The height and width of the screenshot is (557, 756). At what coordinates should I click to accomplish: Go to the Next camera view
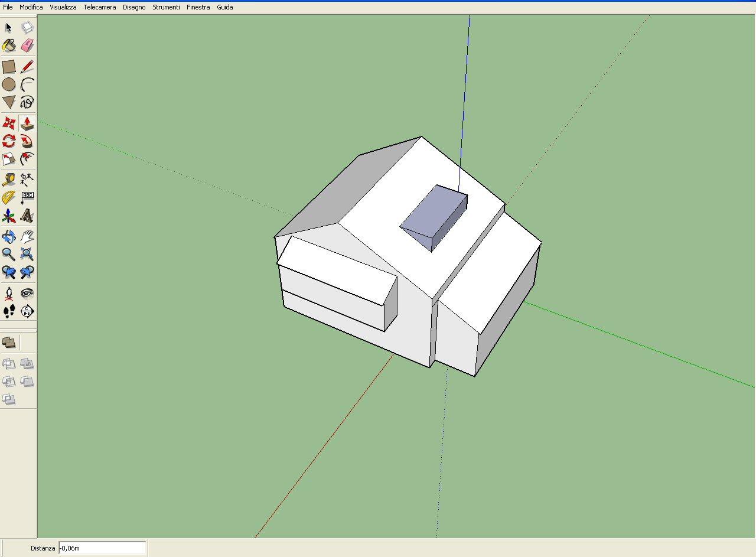click(x=27, y=272)
